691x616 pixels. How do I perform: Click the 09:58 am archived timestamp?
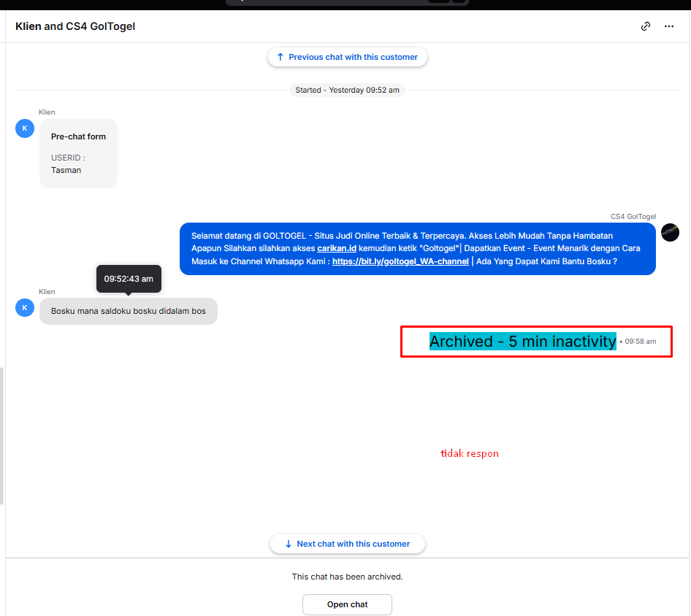[641, 342]
